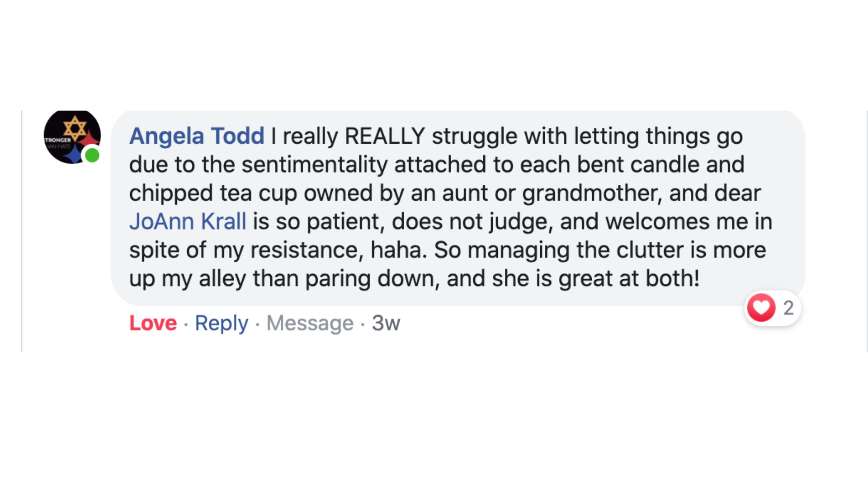Click the gold Star of David in avatar

pyautogui.click(x=75, y=127)
